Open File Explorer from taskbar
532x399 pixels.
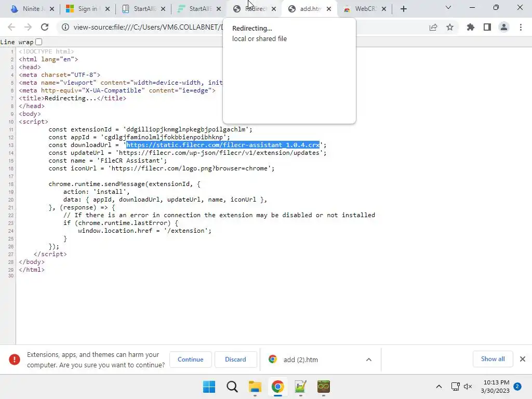pos(255,387)
